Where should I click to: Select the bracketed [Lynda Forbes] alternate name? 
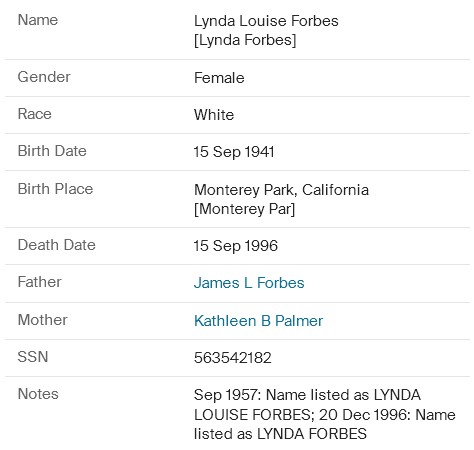(245, 40)
